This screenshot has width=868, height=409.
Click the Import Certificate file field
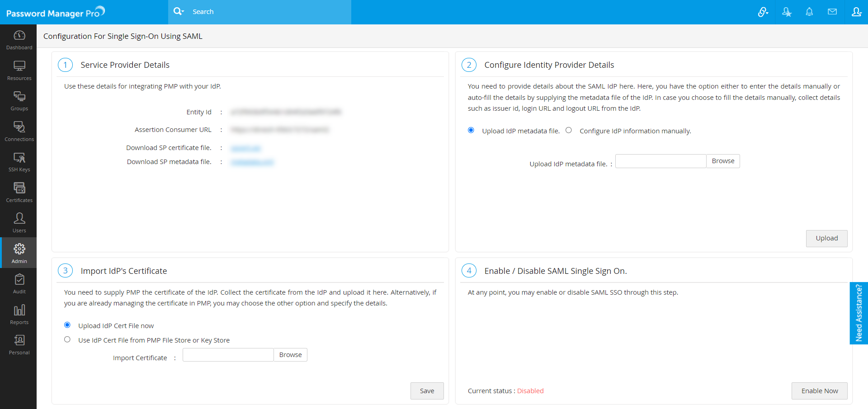click(x=228, y=355)
